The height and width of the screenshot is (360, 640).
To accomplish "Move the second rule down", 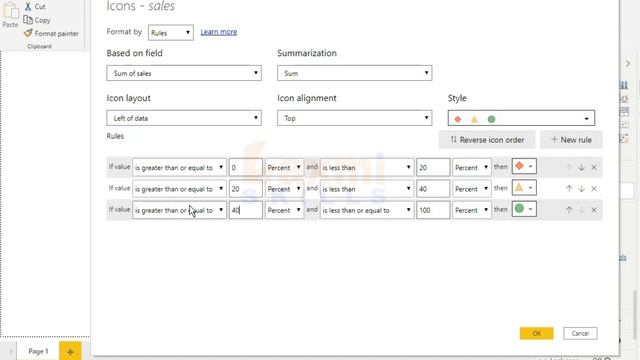I will click(x=582, y=189).
